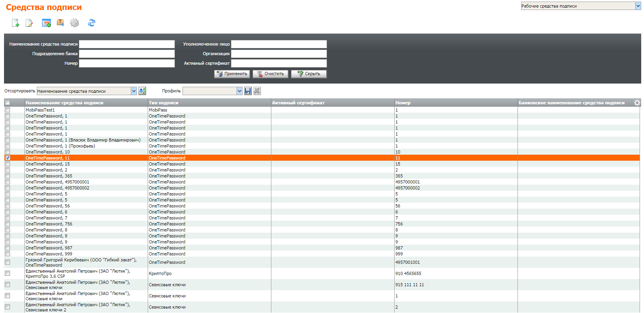Check the КриптоПро 3.6 CSP row checkbox
The image size is (644, 313).
coord(7,273)
